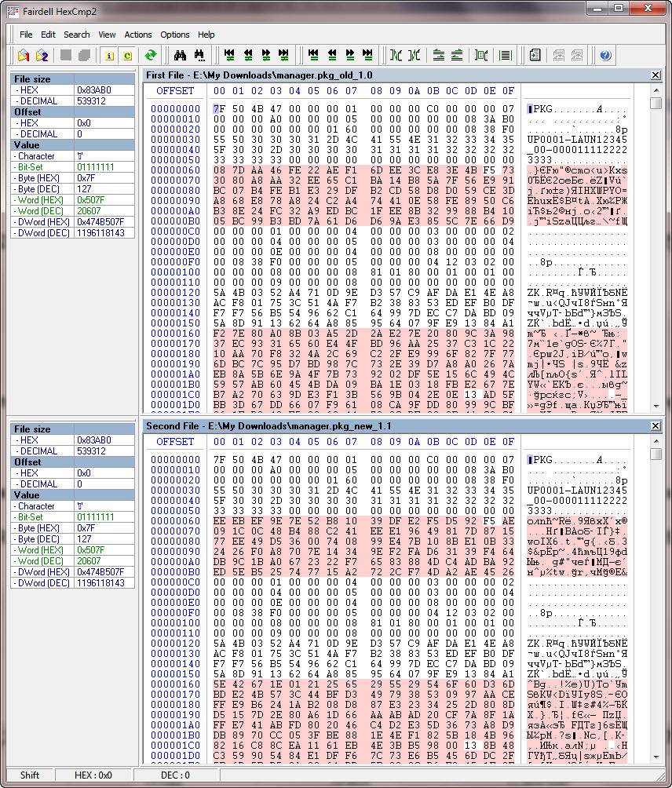Click 'File size' header in upper info panel

32,79
